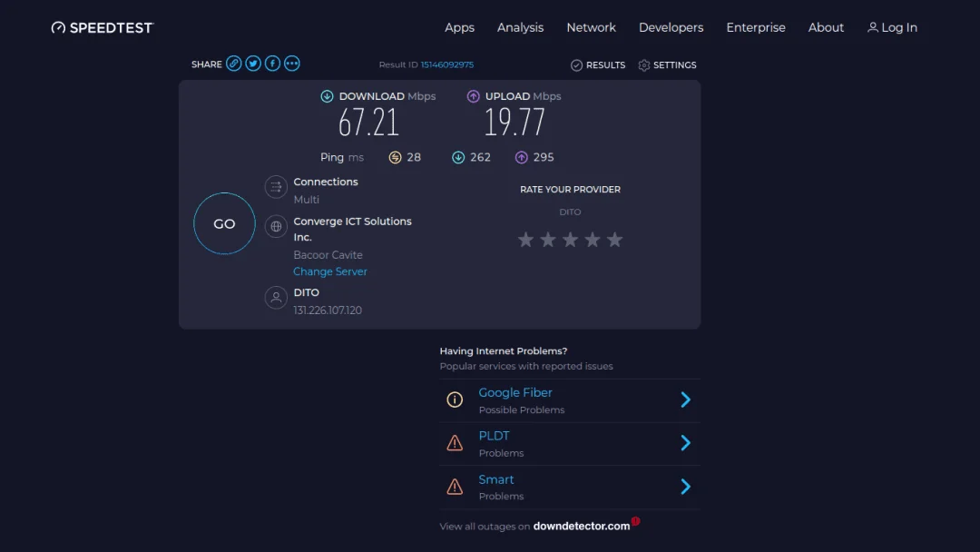
Task: Click the download latency icon near 262
Action: coord(458,158)
